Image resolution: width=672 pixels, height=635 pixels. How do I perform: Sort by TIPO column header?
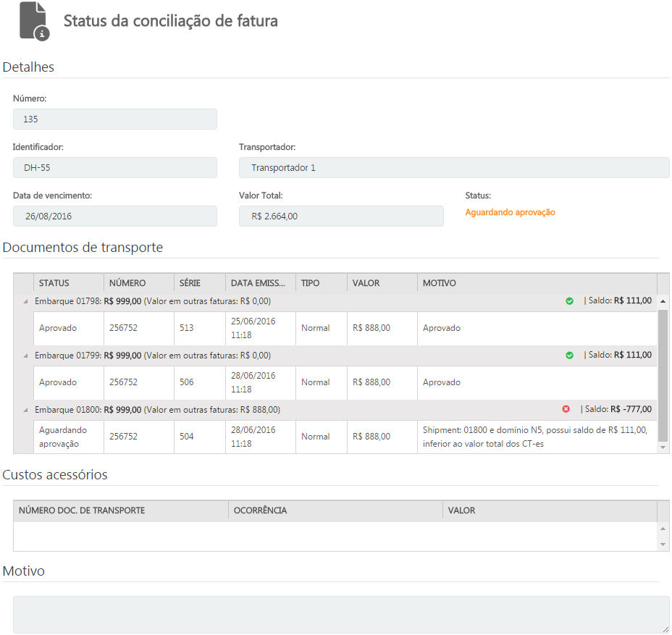point(322,283)
